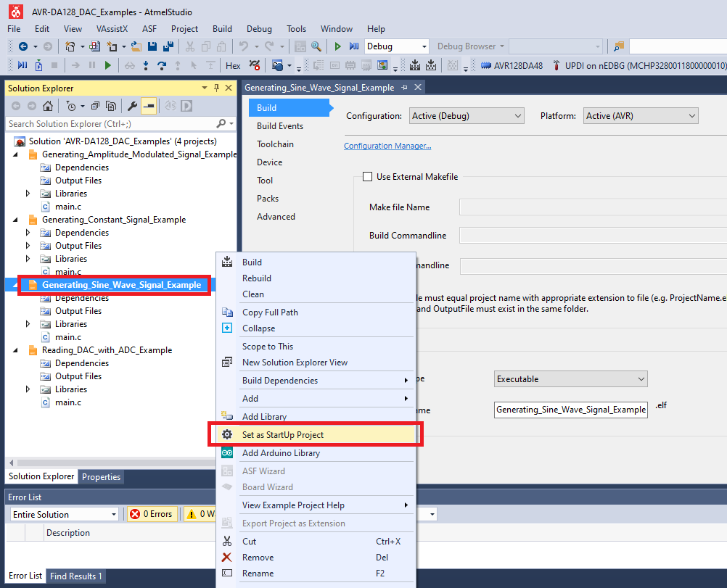The width and height of the screenshot is (727, 588).
Task: Select Clean from context menu
Action: pos(316,294)
